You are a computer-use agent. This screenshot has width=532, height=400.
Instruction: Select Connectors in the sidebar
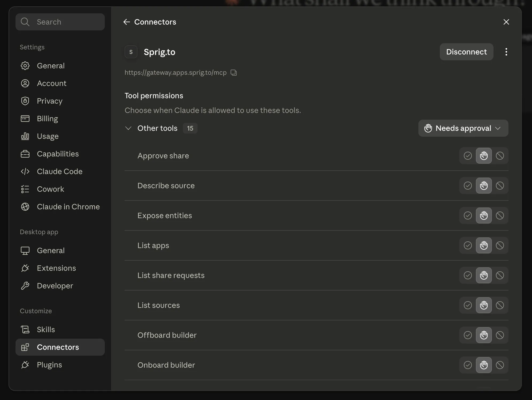[60, 347]
